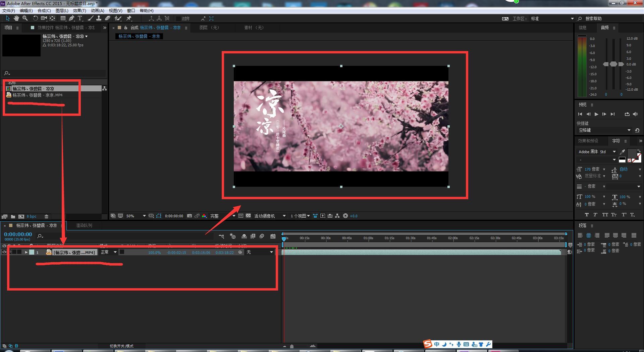644x352 pixels.
Task: Select the Eraser tool
Action: pyautogui.click(x=108, y=18)
